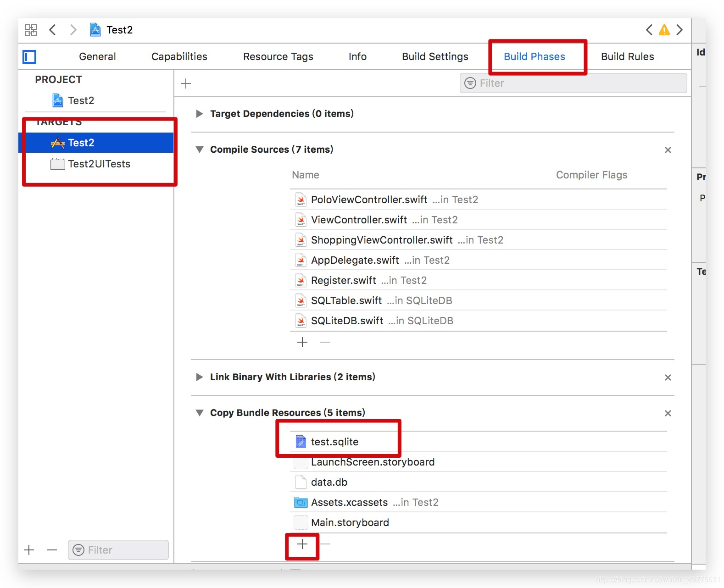Go forward with the right chevron
The image size is (724, 588).
pos(73,30)
